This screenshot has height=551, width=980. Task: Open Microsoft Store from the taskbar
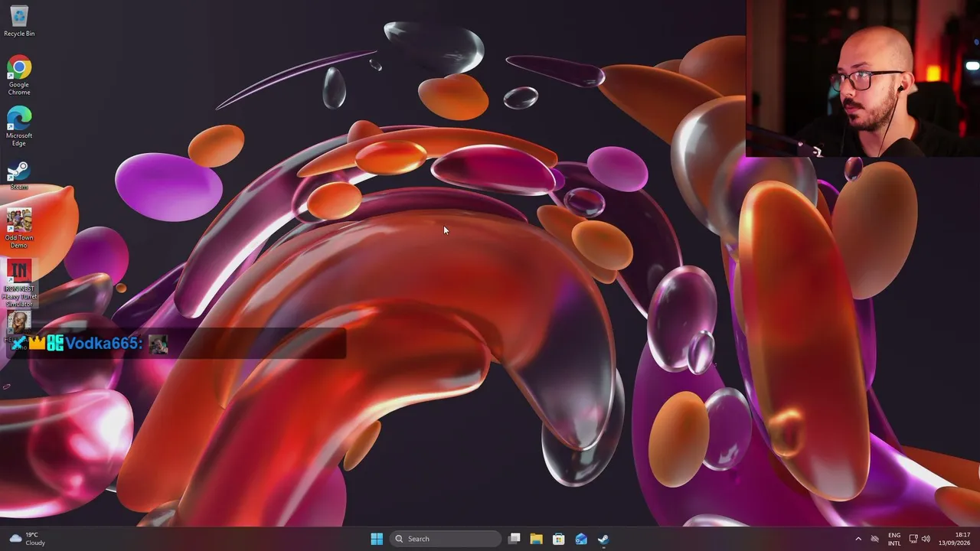pyautogui.click(x=559, y=539)
